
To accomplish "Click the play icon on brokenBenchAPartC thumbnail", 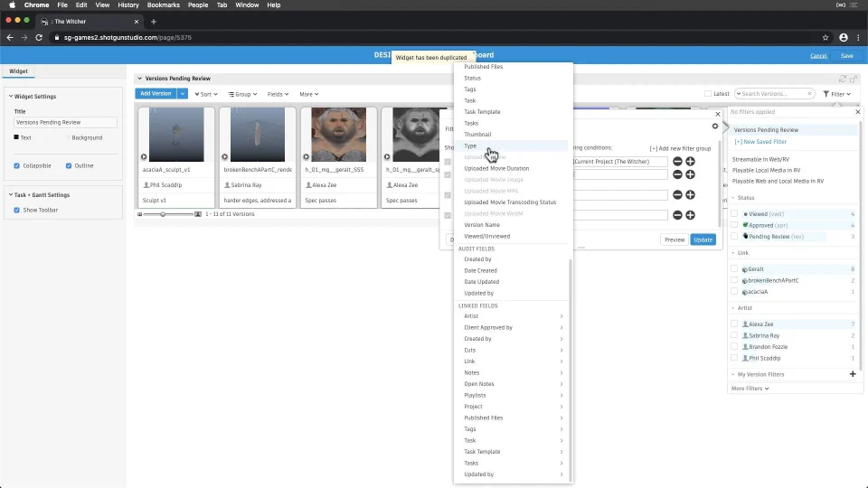I will tap(225, 157).
